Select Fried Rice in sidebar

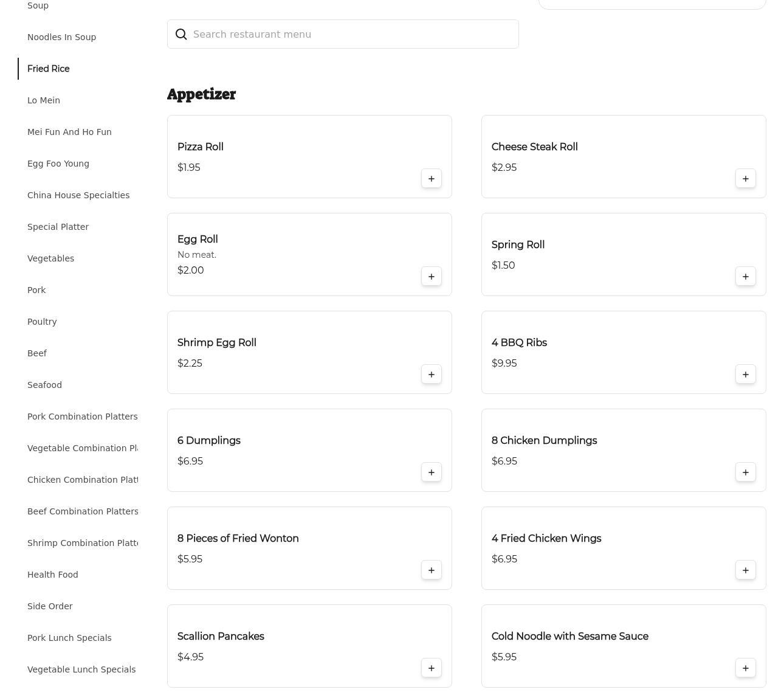click(49, 69)
